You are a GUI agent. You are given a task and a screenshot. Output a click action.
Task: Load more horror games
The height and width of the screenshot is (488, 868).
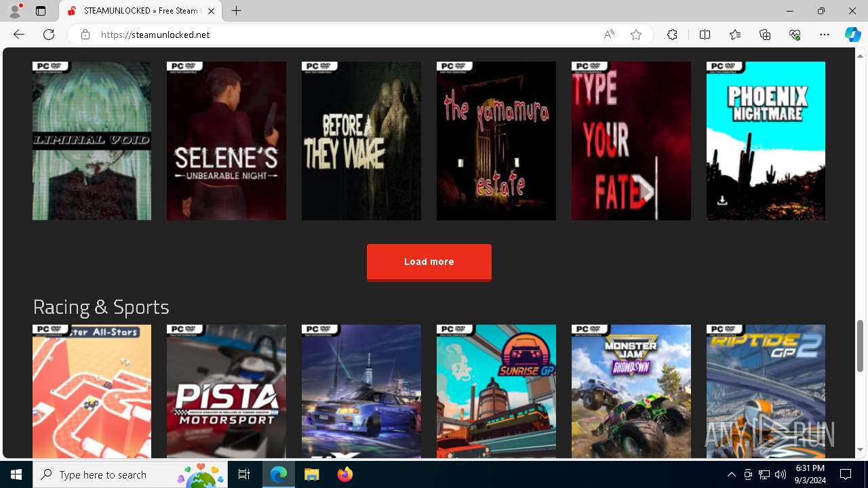[x=429, y=262]
